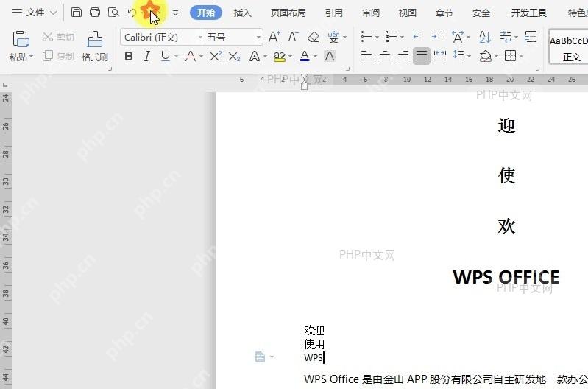Open the 五号 font size dropdown arrow
Screen dimensions: 588x389
coord(258,37)
